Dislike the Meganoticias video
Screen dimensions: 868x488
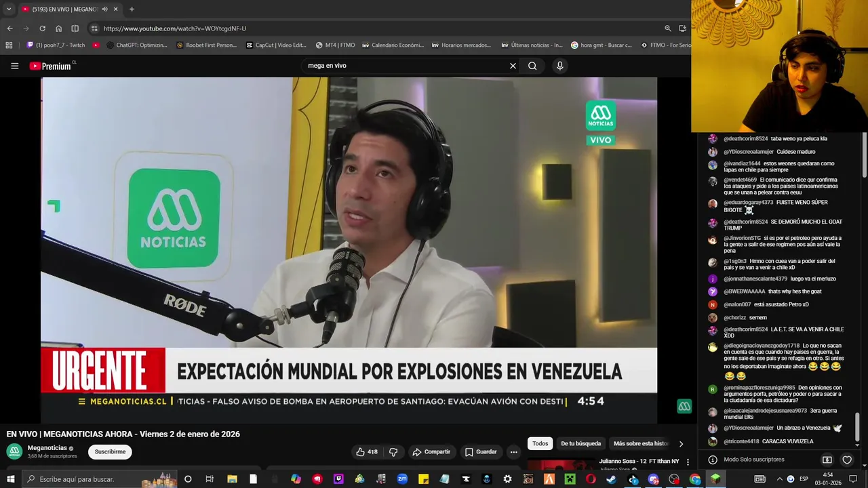(393, 451)
